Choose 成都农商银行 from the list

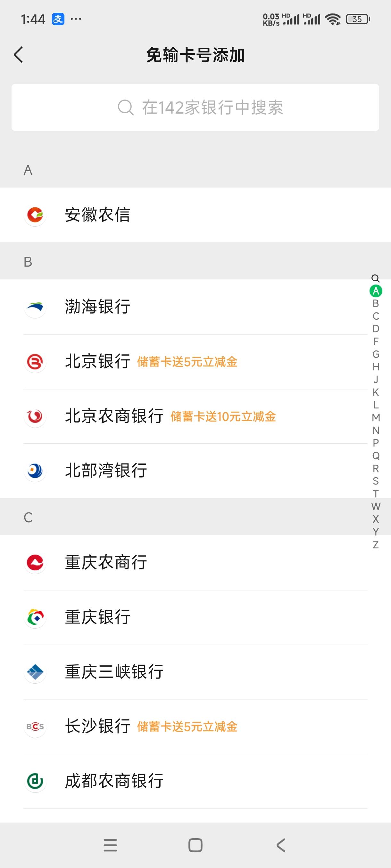click(x=114, y=781)
